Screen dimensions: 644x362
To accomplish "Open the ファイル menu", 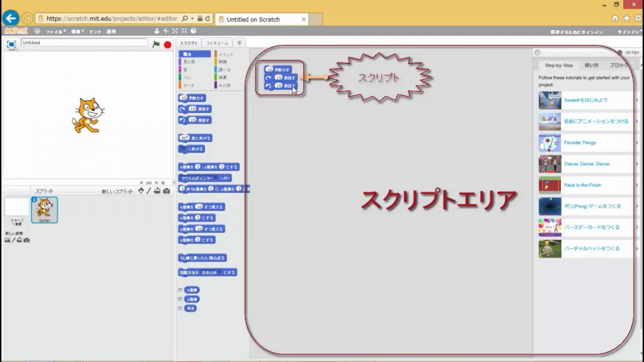I will [x=55, y=31].
